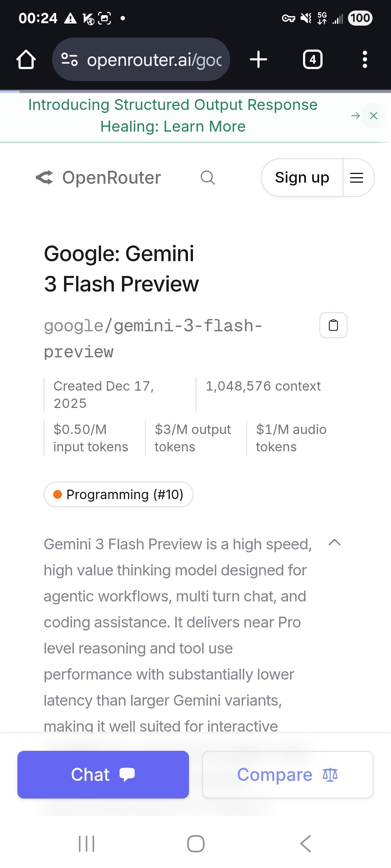The height and width of the screenshot is (868, 391).
Task: Tap the Chrome home icon
Action: pos(26,59)
